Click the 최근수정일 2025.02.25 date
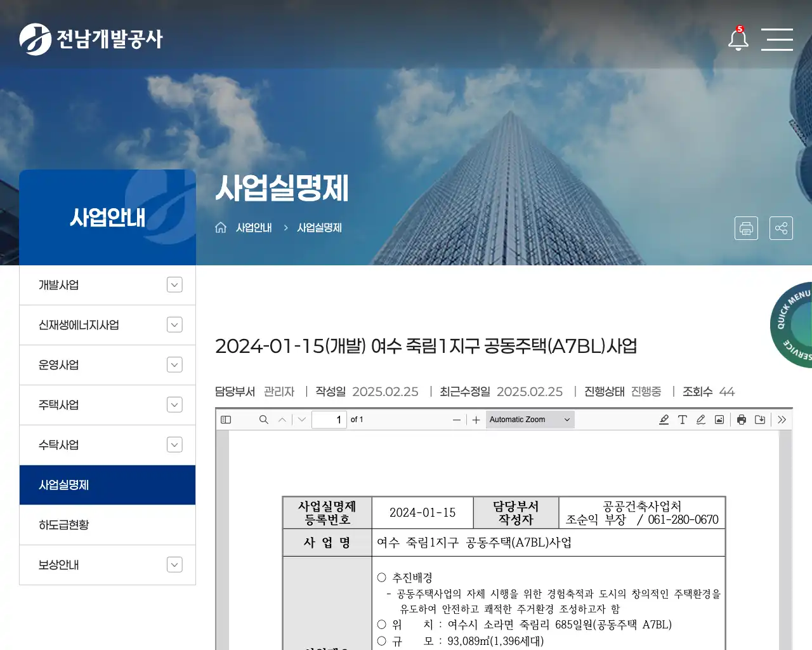 [x=501, y=392]
